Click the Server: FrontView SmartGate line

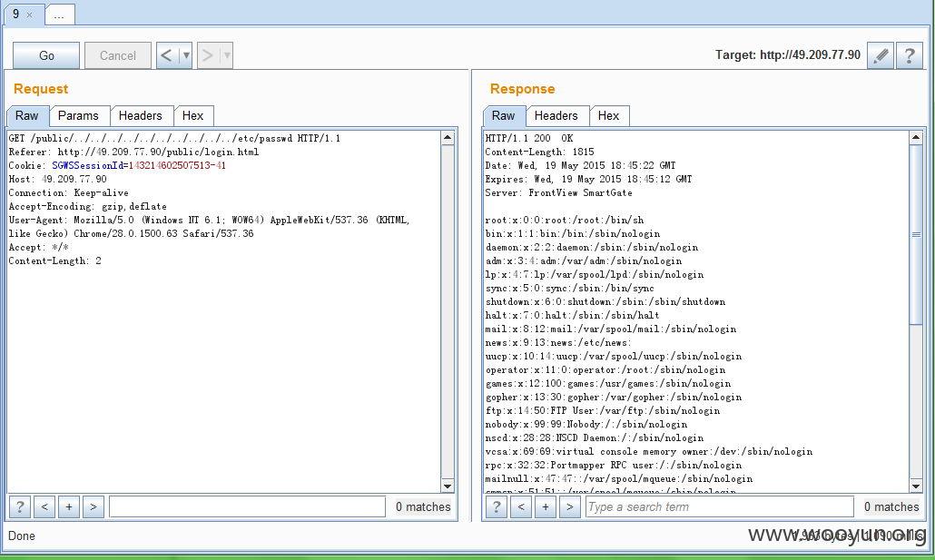pos(559,192)
